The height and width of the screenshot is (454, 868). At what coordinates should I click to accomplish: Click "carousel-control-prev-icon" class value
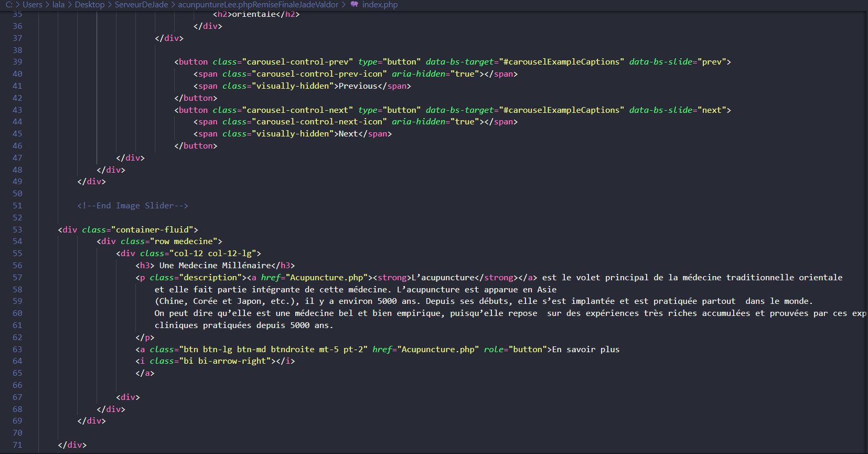click(x=319, y=74)
